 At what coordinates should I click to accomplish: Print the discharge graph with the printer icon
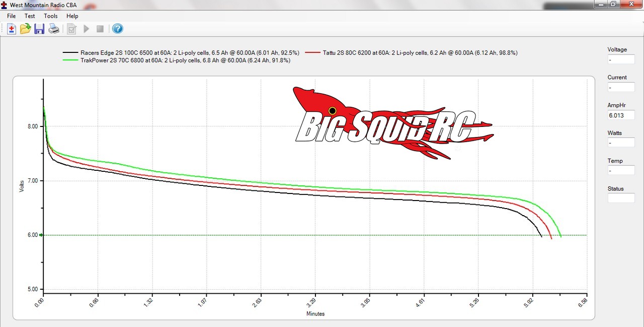click(54, 29)
